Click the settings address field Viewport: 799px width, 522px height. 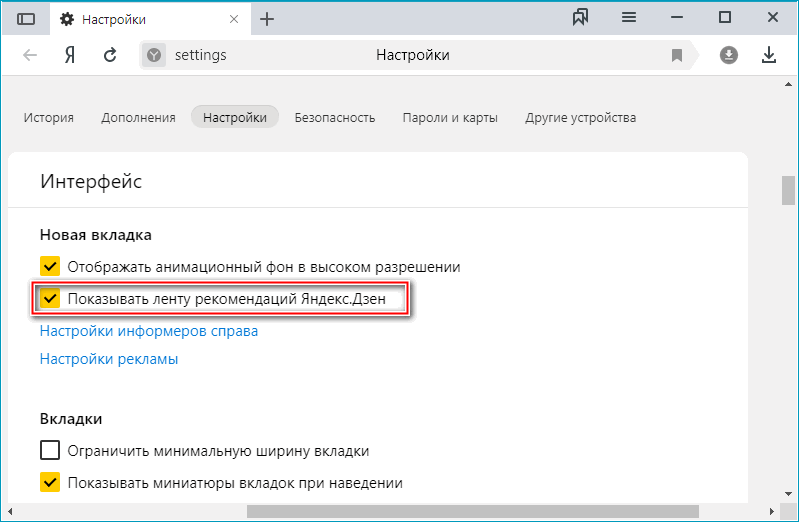(418, 55)
